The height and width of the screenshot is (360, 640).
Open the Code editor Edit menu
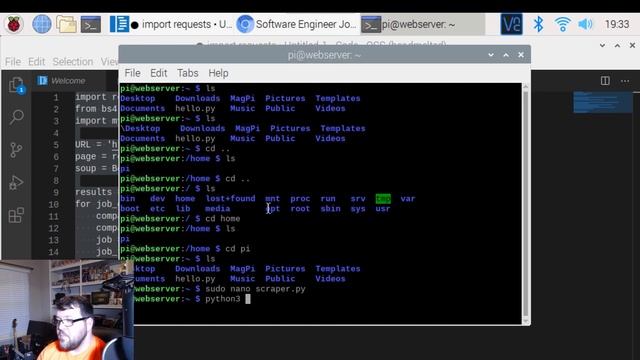coord(36,62)
